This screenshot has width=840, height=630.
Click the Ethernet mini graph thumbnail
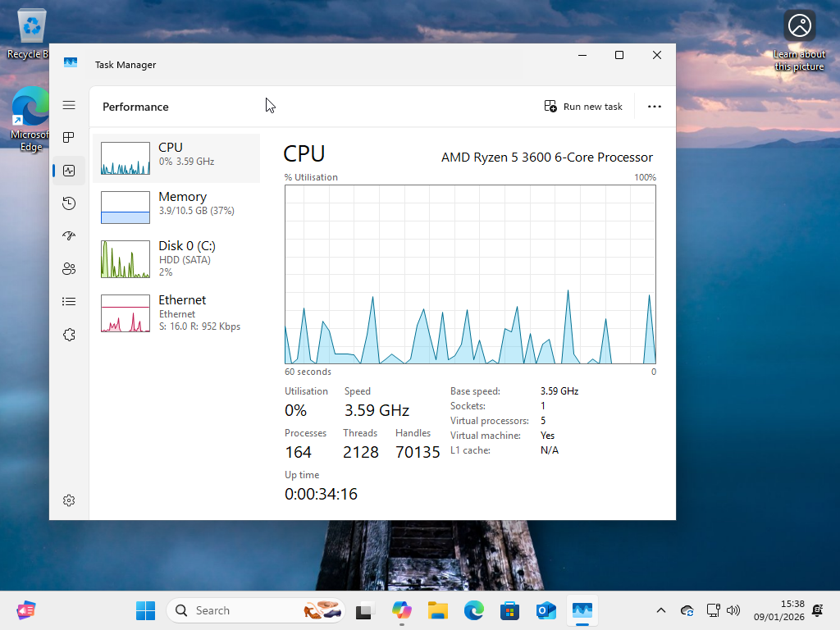pyautogui.click(x=126, y=313)
